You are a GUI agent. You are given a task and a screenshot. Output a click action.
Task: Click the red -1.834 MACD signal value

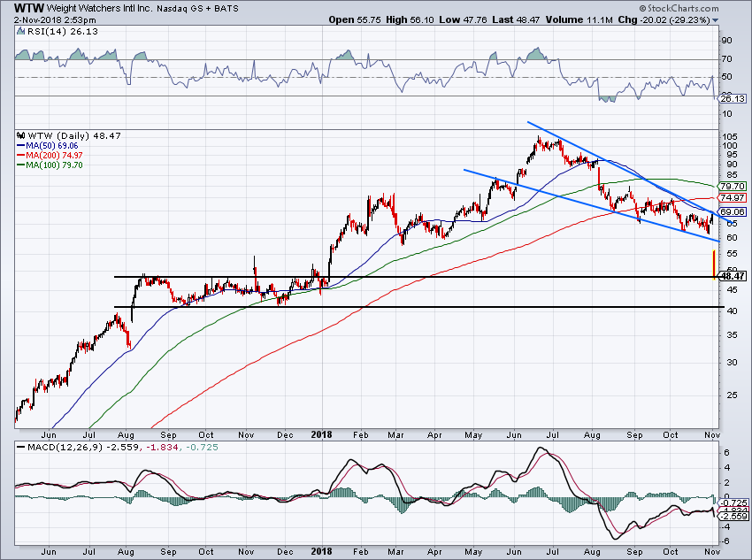point(162,447)
